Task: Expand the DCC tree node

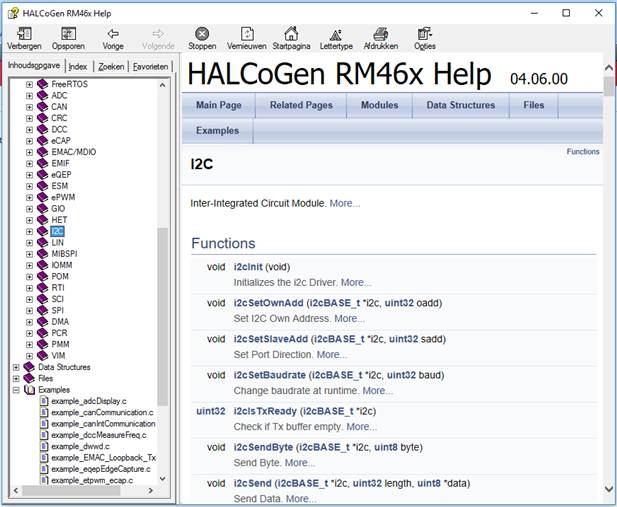Action: click(x=30, y=130)
